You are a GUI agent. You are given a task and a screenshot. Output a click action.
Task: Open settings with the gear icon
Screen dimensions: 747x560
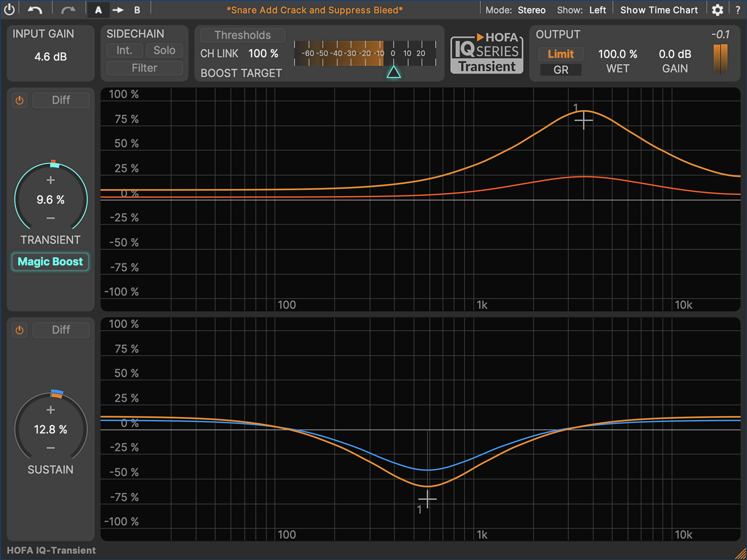pyautogui.click(x=717, y=10)
